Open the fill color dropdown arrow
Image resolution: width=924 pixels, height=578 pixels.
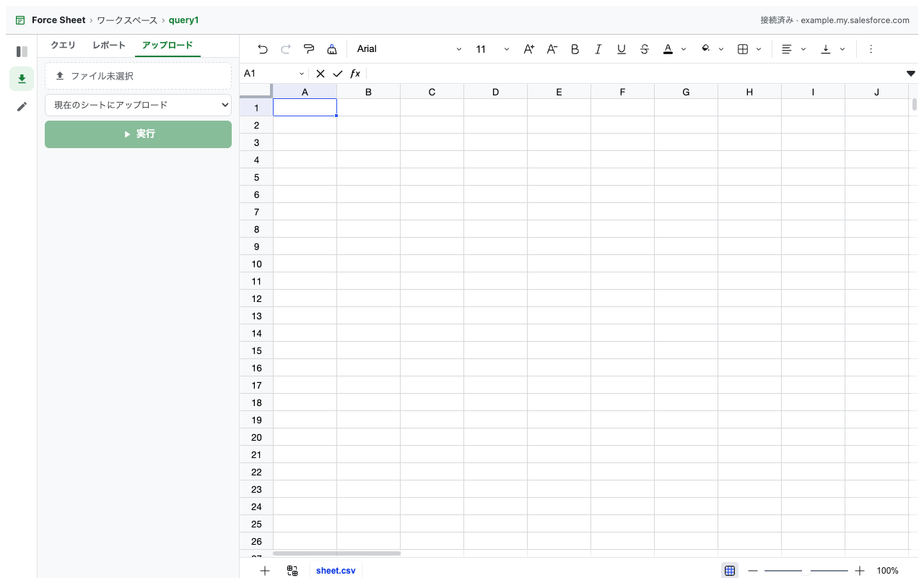tap(721, 49)
